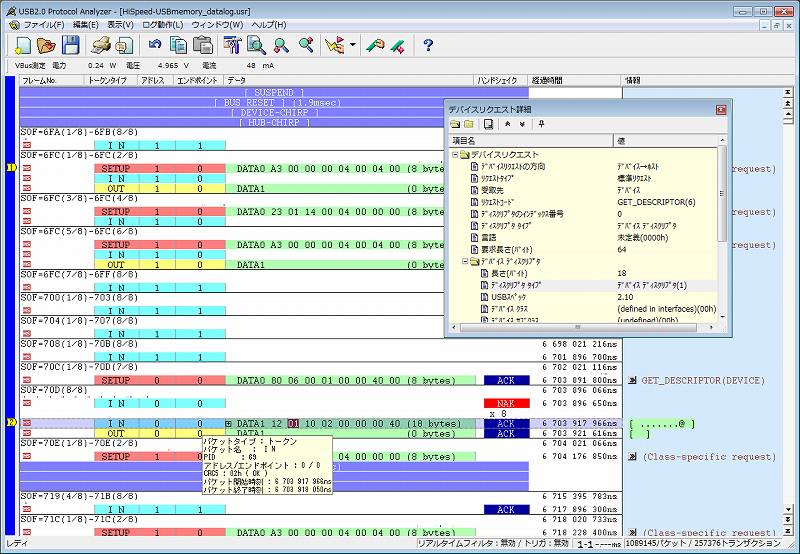Select the 要求長さ(バイト) 64 row
Screen dimensions: 800x554
point(584,249)
